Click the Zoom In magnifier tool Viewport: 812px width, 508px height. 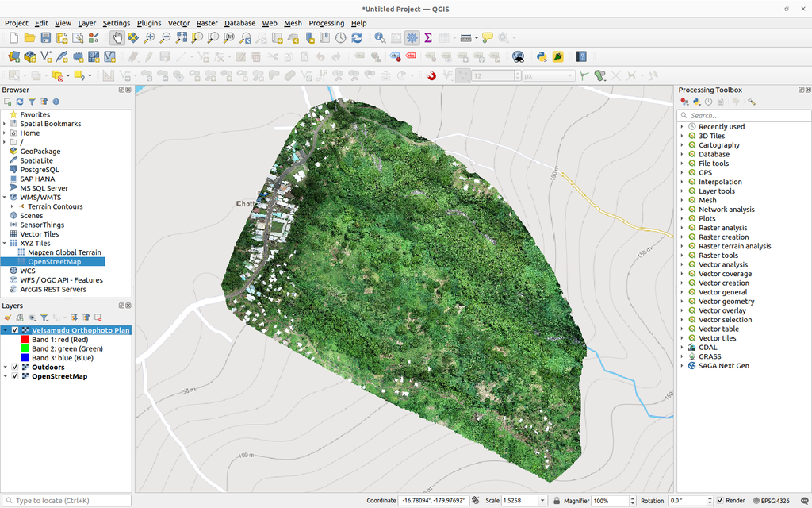pos(148,37)
